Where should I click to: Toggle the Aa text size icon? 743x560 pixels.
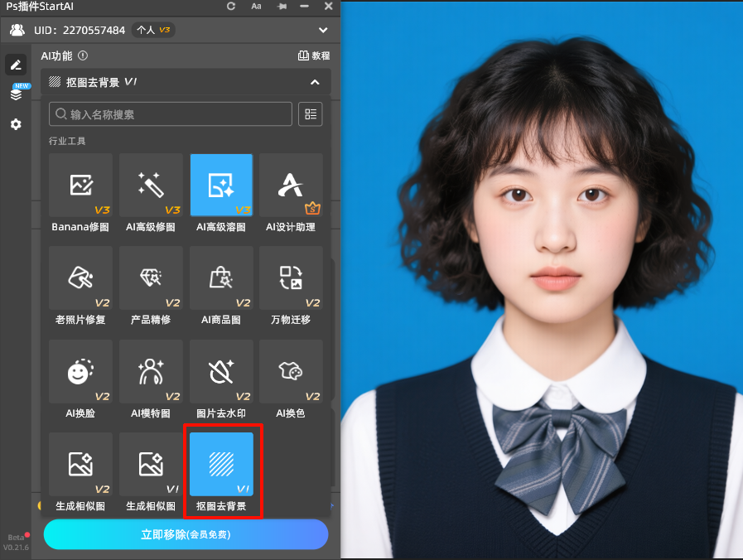[x=257, y=7]
